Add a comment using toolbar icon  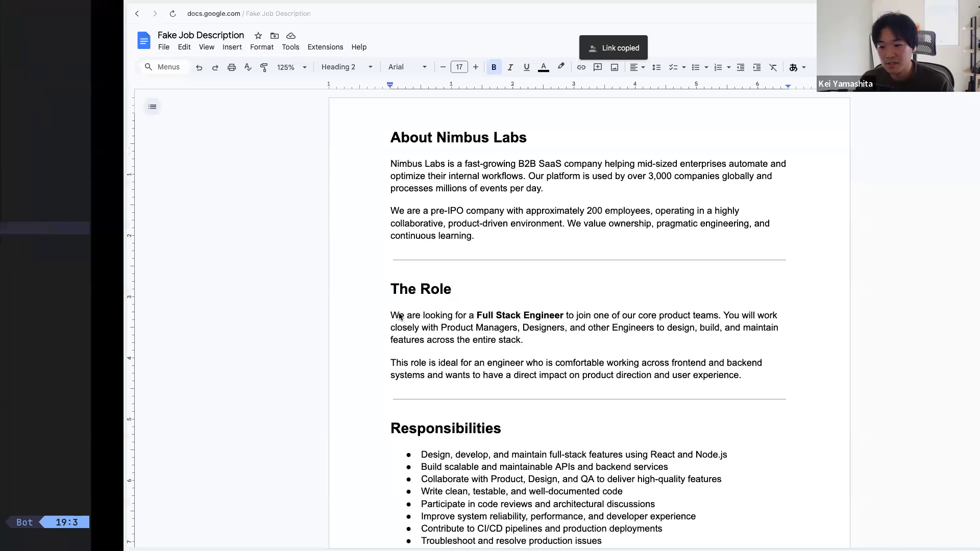click(x=598, y=67)
